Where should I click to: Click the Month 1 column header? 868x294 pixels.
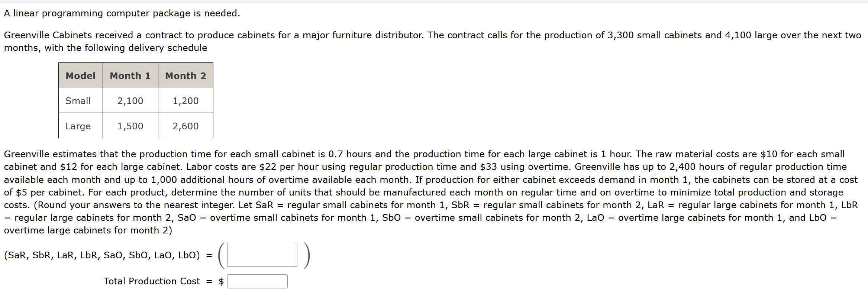pos(130,76)
